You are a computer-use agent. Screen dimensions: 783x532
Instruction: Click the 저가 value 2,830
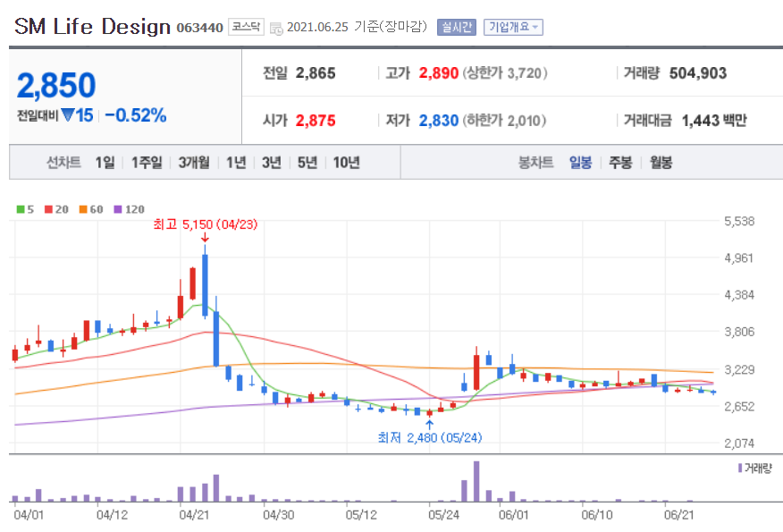point(439,121)
